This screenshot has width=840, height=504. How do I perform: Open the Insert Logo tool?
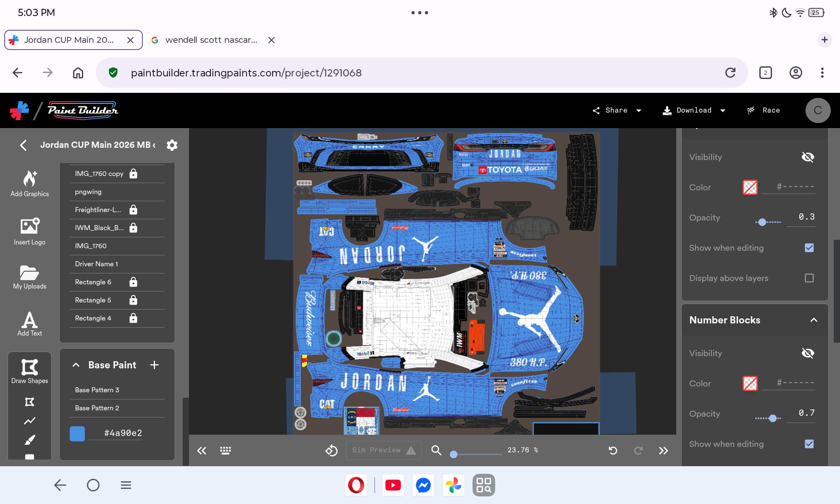click(x=29, y=231)
